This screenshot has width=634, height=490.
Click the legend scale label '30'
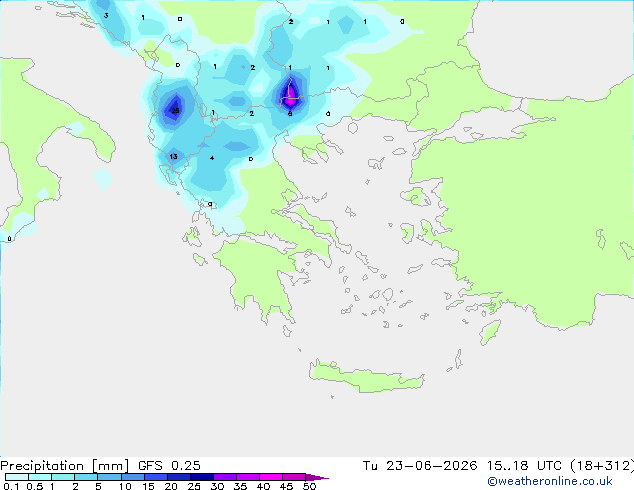tap(217, 486)
